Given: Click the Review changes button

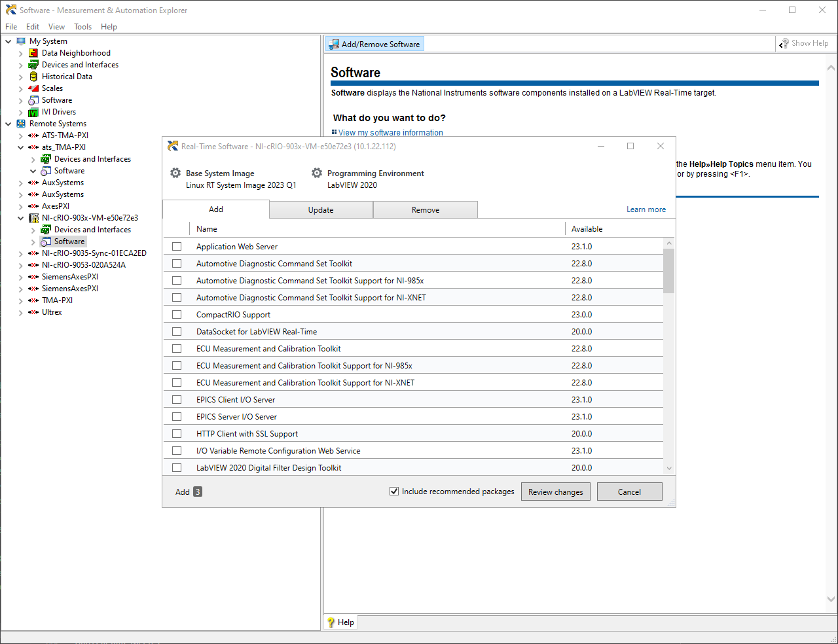Looking at the screenshot, I should click(x=556, y=492).
